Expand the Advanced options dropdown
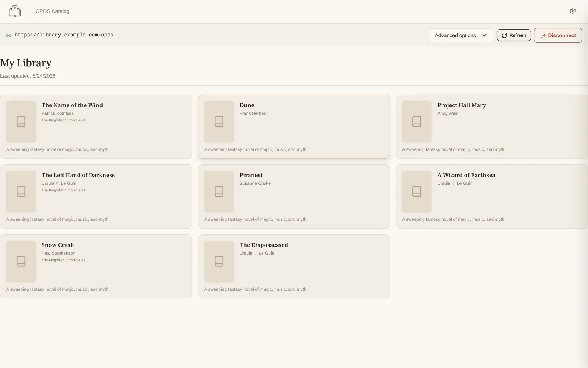This screenshot has height=368, width=588. (x=461, y=35)
